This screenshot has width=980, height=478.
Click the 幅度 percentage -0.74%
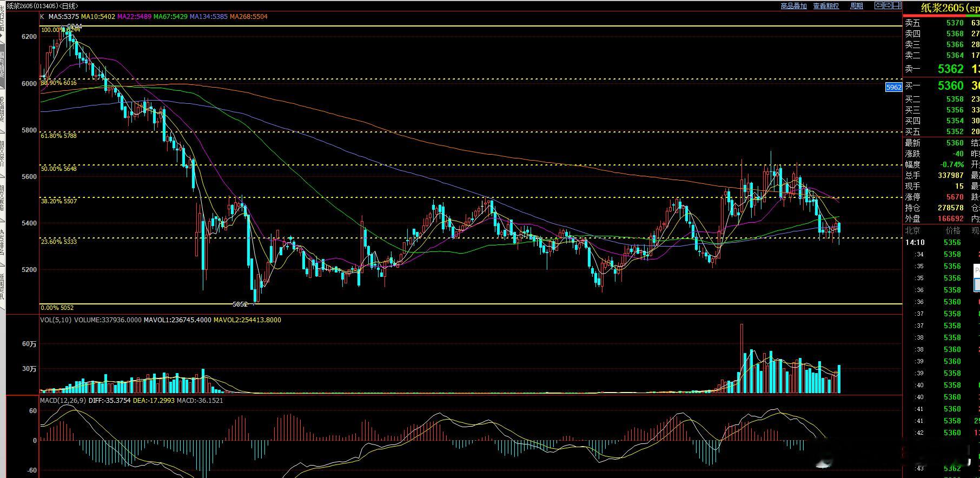[951, 165]
